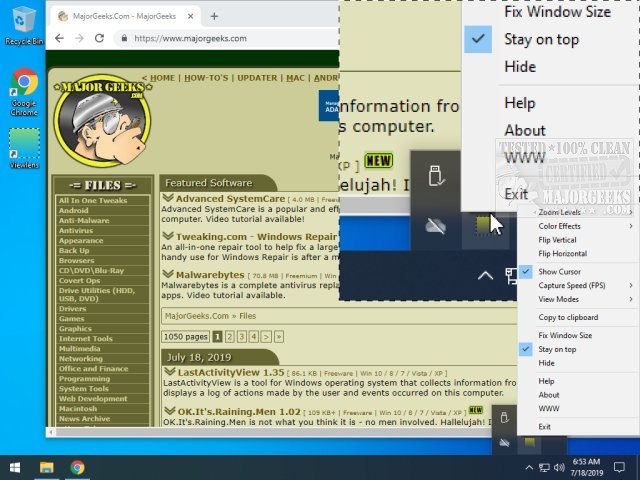Screen dimensions: 640x480
Task: Open the Anti-Malware files category
Action: coord(84,220)
